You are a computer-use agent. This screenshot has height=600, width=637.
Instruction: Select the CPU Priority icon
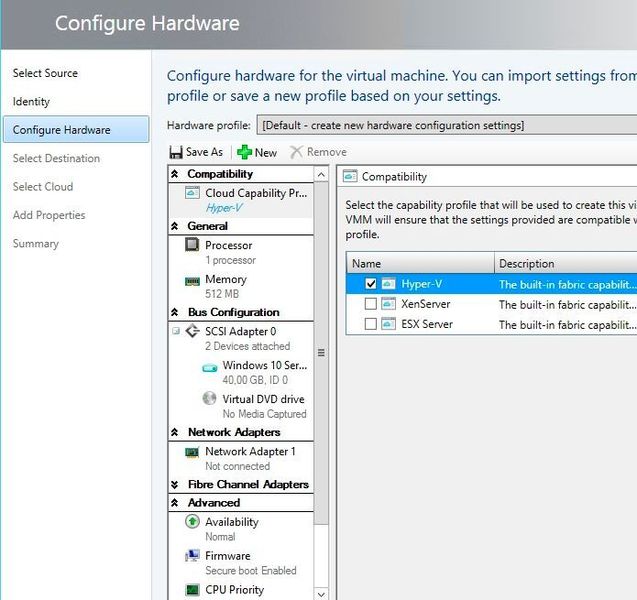tap(192, 589)
